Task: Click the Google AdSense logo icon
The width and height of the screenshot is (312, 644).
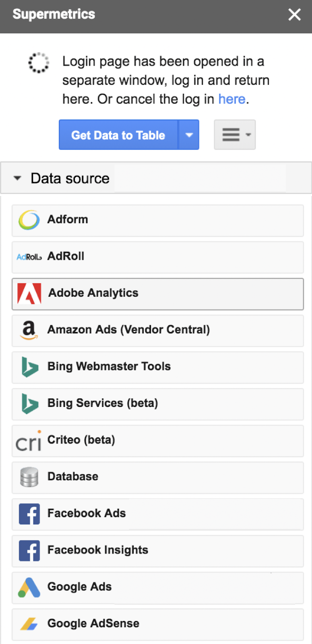Action: pyautogui.click(x=29, y=624)
